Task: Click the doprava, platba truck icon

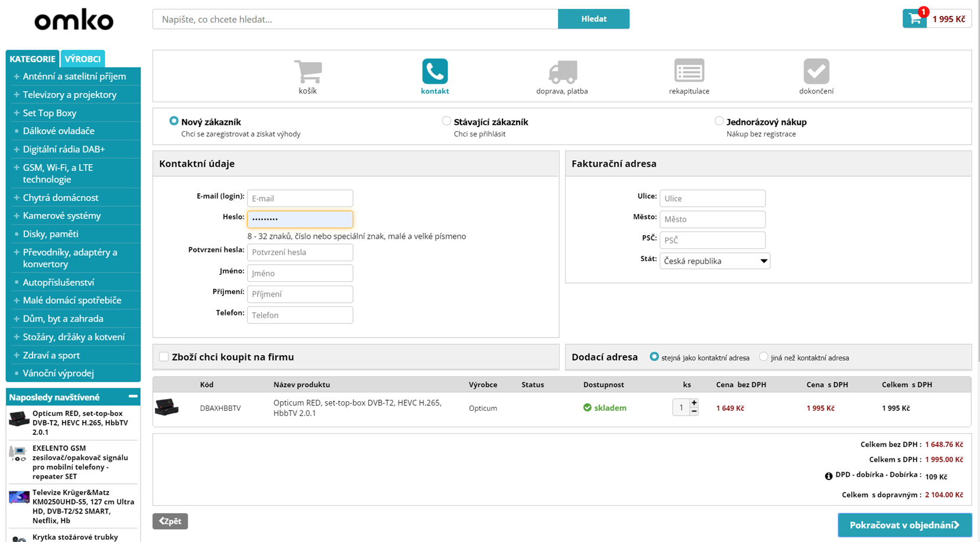Action: 562,72
